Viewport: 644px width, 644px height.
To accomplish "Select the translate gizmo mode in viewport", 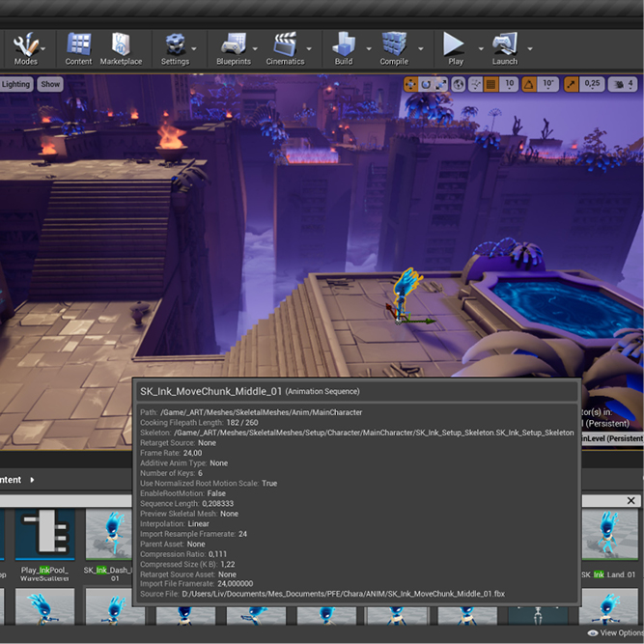I will pos(410,84).
